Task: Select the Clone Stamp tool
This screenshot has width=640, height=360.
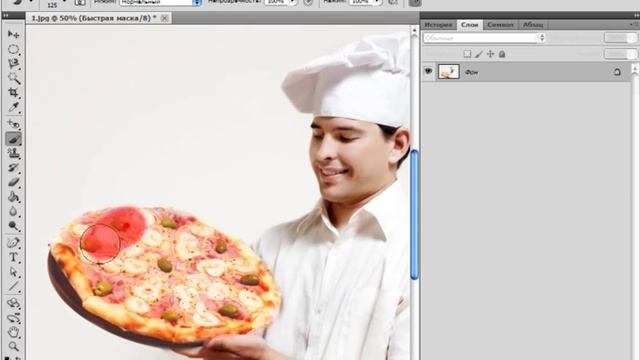Action: coord(13,153)
